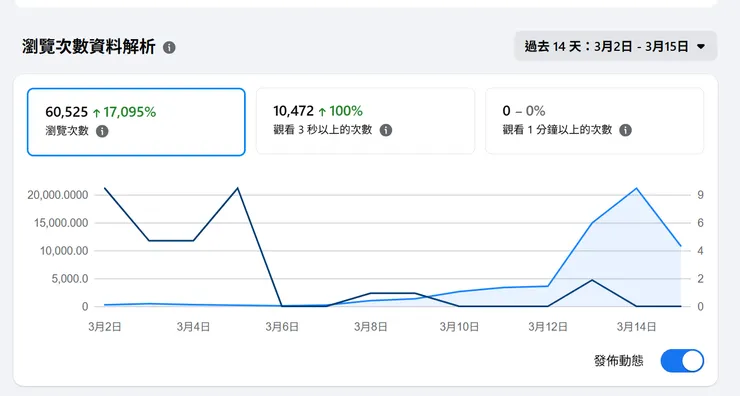Click the 瀏覽次數資料解析 section title
Screen dimensions: 740x396
[x=89, y=47]
